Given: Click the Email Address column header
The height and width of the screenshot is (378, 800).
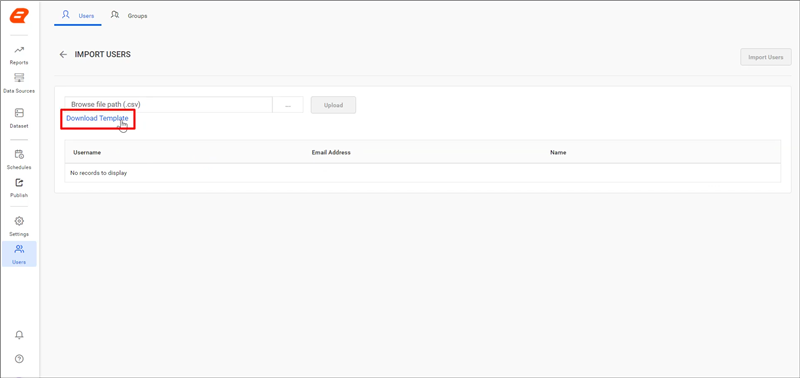Looking at the screenshot, I should (x=331, y=153).
